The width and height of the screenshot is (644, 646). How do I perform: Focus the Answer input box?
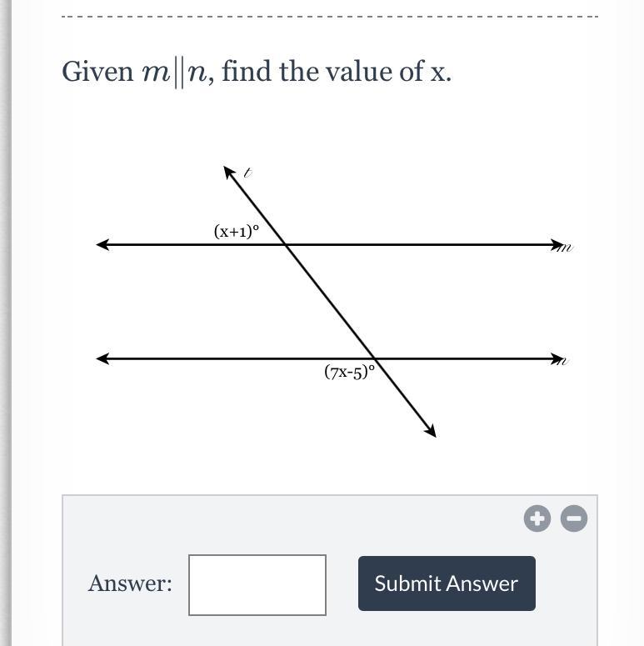point(257,585)
